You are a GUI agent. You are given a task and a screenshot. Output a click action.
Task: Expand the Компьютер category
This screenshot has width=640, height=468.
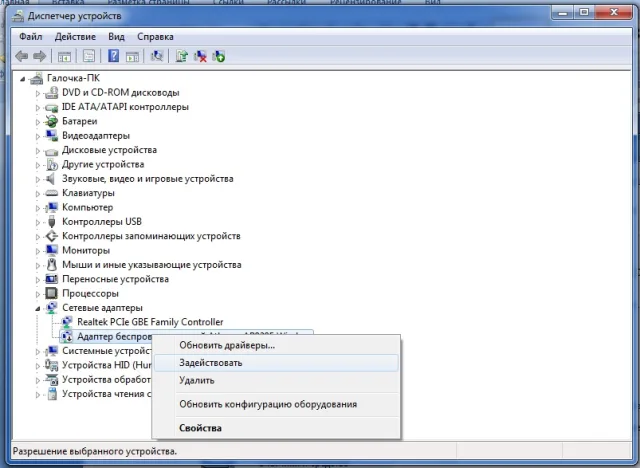[x=38, y=208]
